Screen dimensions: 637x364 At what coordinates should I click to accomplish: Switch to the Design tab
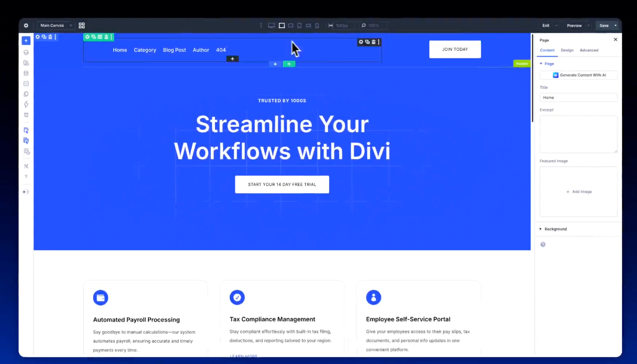[567, 50]
